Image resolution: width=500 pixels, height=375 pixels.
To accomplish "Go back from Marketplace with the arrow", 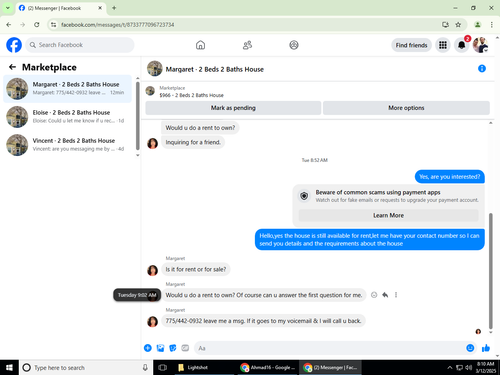I will [x=13, y=67].
